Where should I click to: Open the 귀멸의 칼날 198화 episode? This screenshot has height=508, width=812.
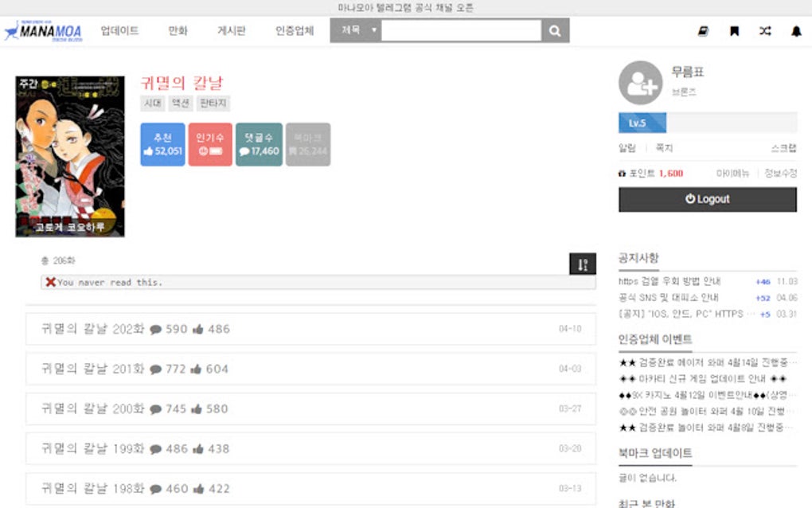(x=92, y=489)
